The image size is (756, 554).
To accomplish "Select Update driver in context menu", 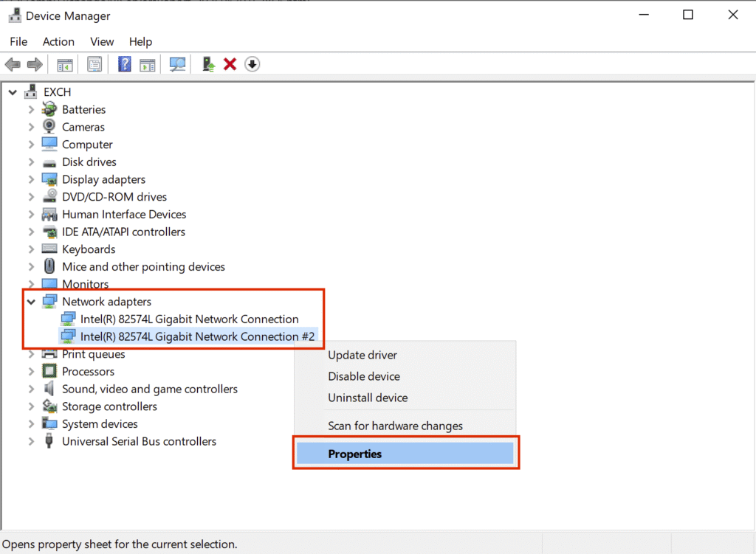I will (362, 355).
